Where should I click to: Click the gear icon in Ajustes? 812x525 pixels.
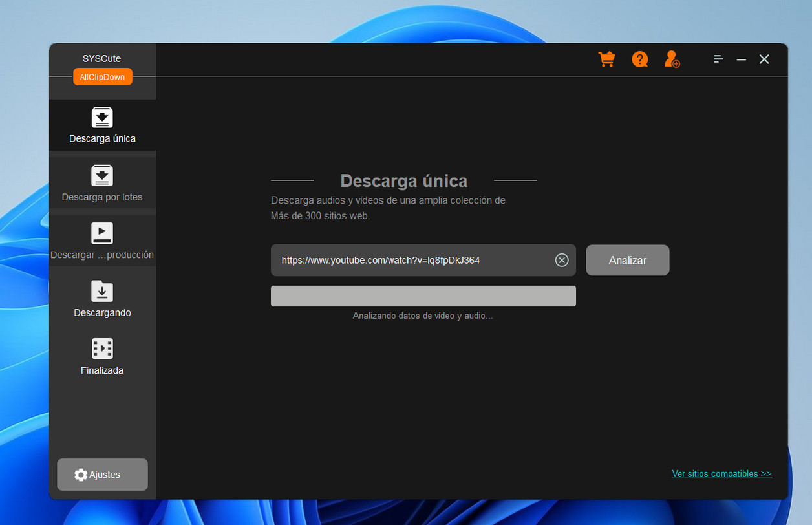81,475
